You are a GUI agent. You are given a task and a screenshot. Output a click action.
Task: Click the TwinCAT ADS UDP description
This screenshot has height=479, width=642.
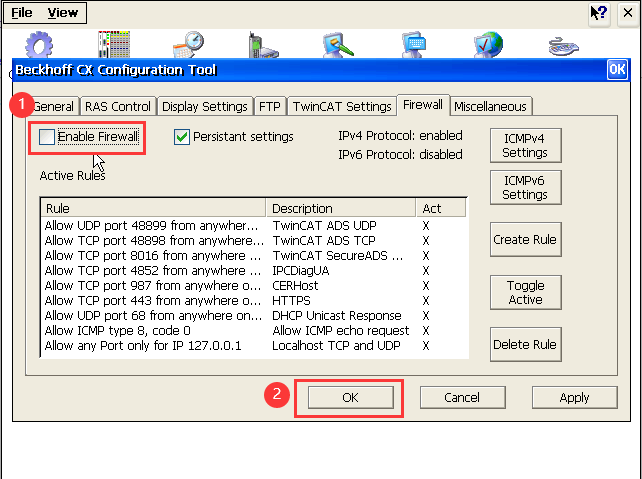325,226
